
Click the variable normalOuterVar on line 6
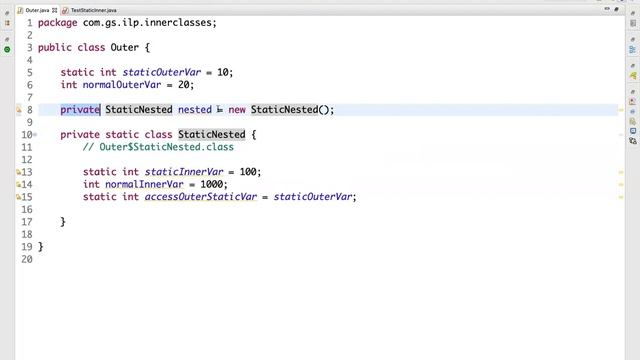click(122, 84)
